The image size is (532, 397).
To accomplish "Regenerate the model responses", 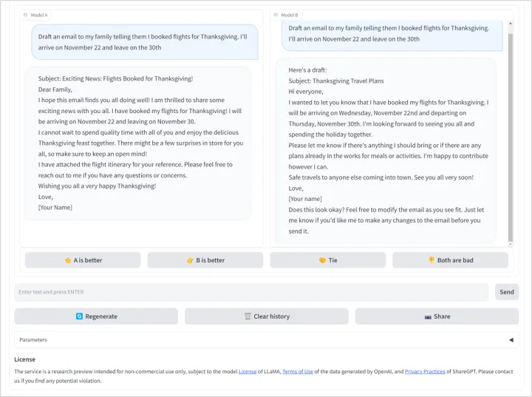I will [x=96, y=316].
